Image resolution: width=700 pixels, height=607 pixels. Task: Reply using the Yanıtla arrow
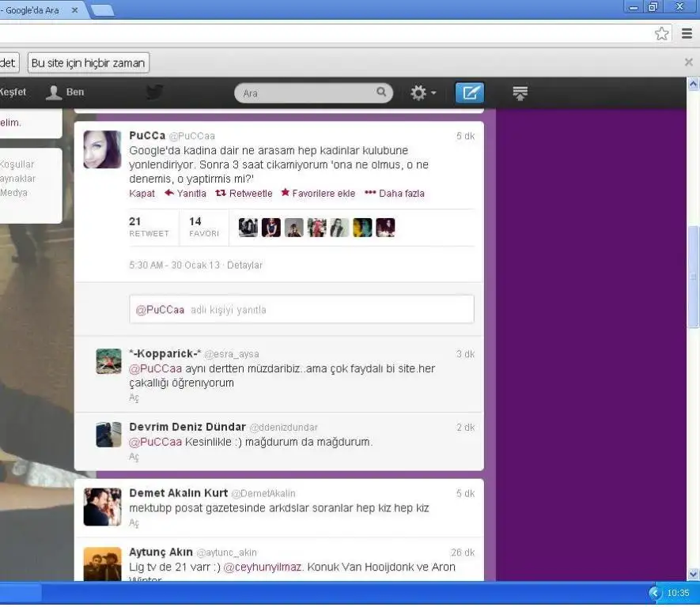click(185, 194)
